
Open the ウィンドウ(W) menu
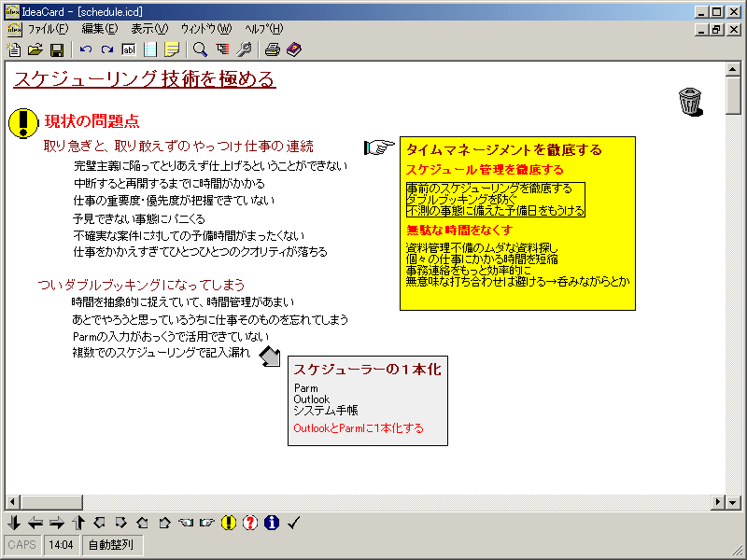tap(206, 29)
